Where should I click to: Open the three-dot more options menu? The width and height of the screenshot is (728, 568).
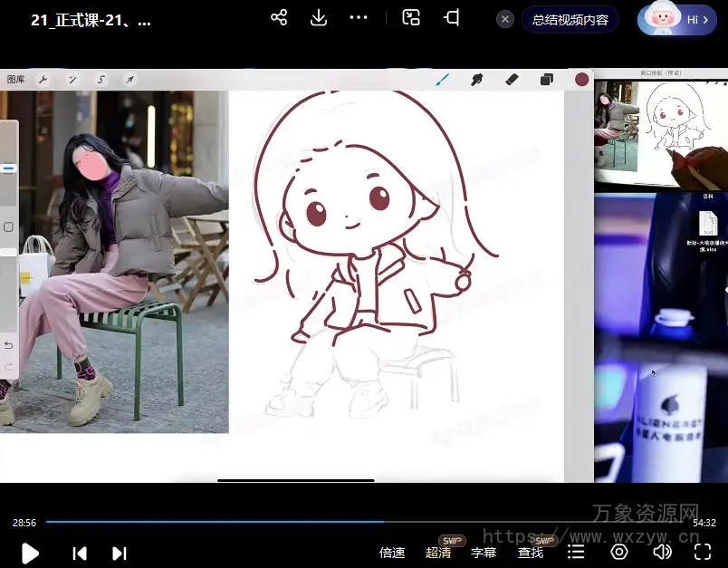(x=359, y=18)
